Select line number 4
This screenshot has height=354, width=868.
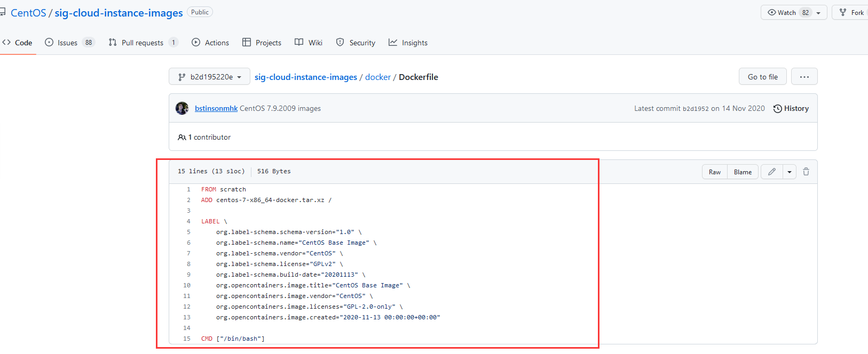point(188,221)
